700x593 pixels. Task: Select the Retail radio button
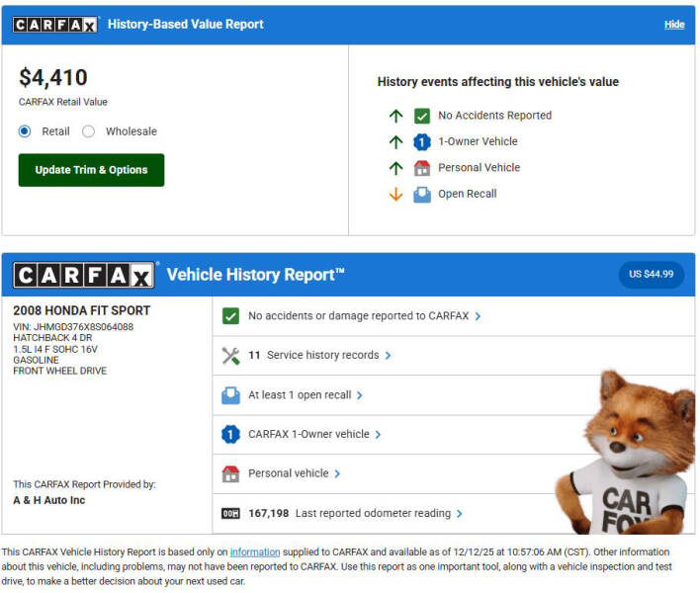(x=25, y=131)
